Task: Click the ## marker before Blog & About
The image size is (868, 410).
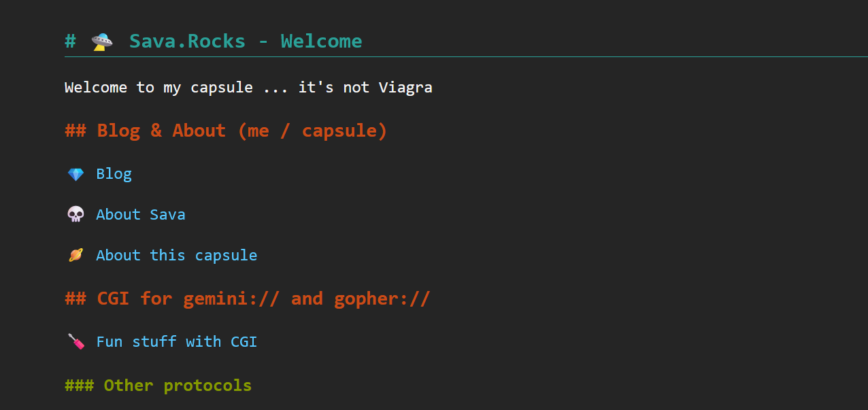Action: pyautogui.click(x=75, y=131)
